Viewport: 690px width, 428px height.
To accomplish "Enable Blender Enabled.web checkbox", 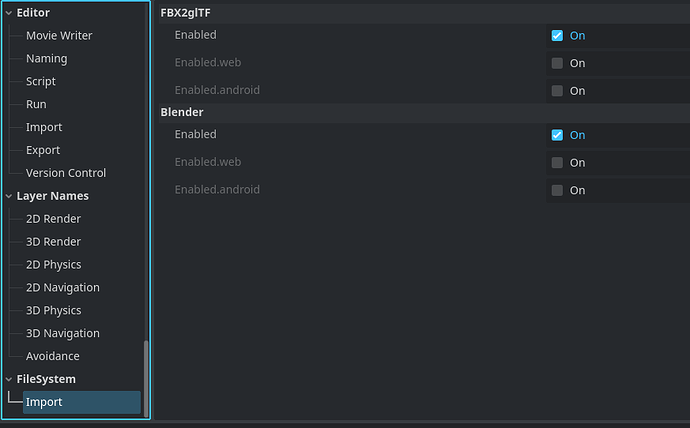I will [557, 162].
